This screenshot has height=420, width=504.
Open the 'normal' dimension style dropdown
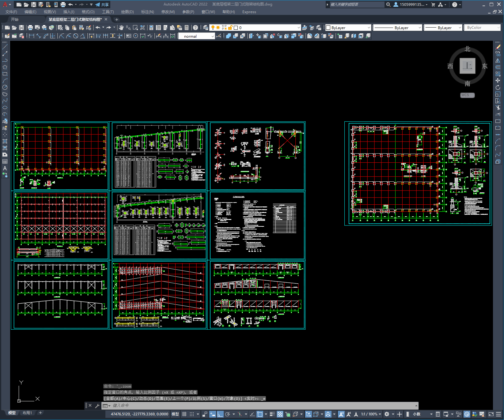[196, 36]
